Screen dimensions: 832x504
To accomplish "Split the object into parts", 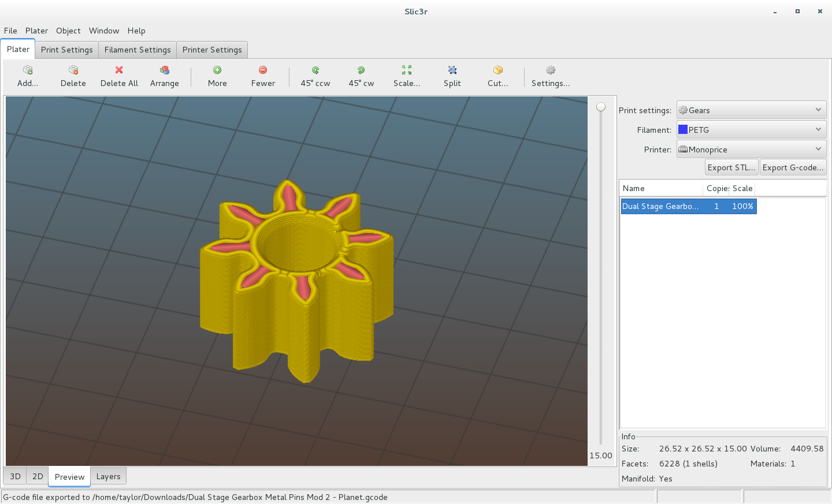I will click(452, 70).
